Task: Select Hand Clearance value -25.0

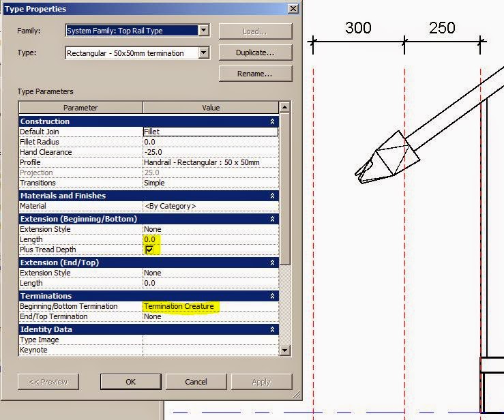Action: [211, 152]
